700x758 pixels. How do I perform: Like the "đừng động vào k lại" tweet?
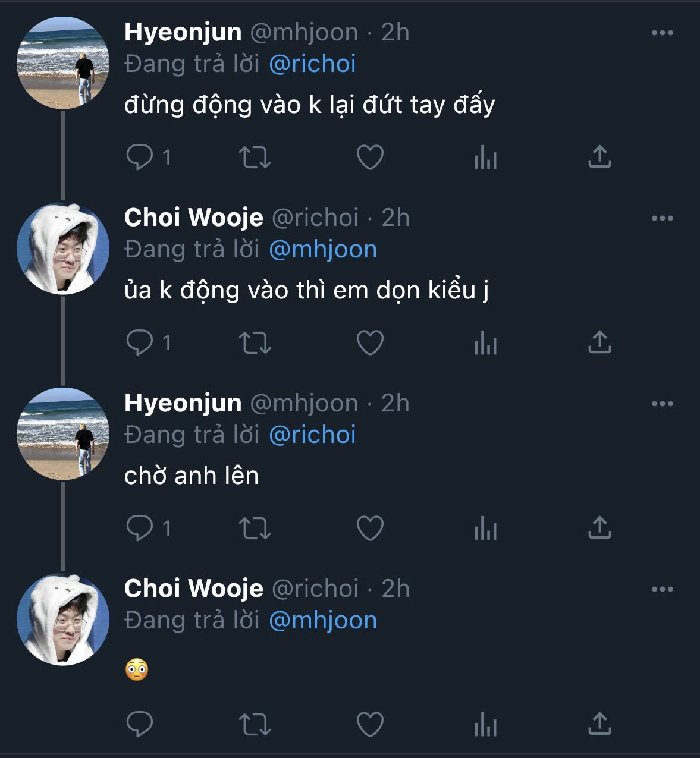(x=370, y=158)
